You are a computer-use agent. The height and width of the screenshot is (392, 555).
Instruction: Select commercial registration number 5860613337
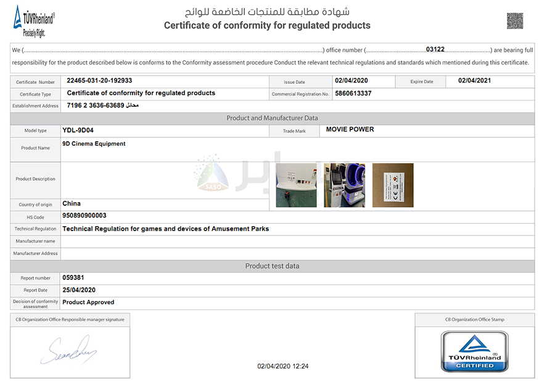pos(353,94)
